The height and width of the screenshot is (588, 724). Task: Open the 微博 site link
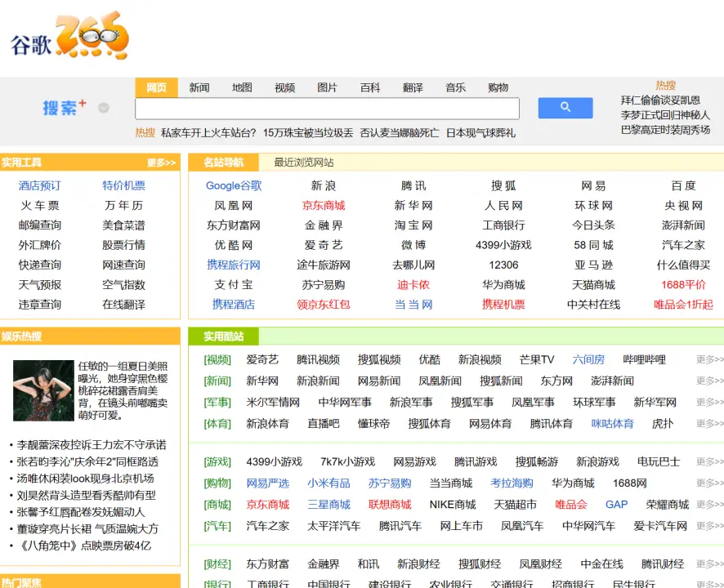(x=413, y=245)
